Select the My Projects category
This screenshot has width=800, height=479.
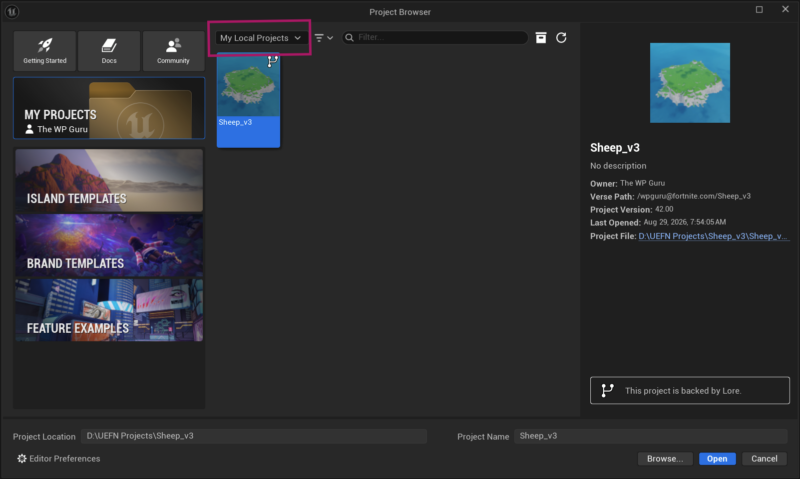point(109,108)
